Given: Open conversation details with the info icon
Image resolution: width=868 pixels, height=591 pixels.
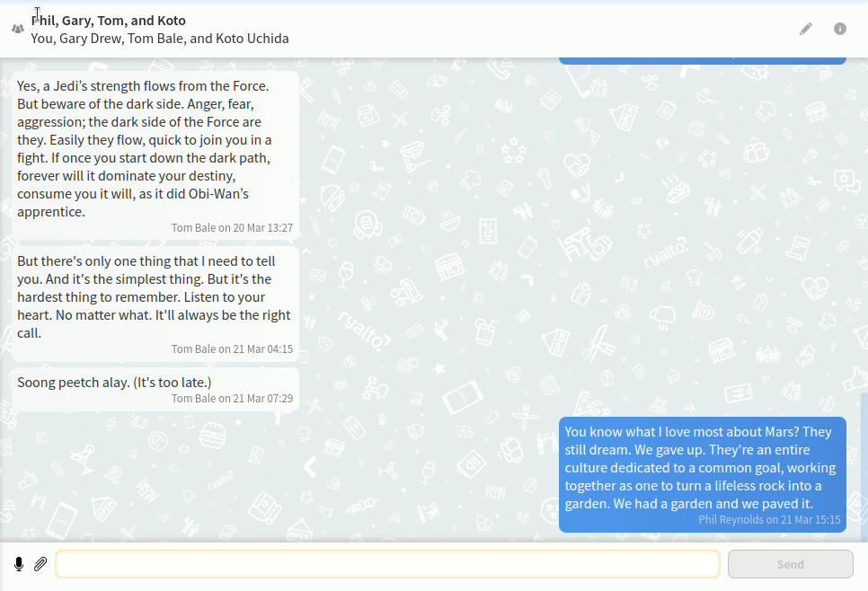Looking at the screenshot, I should (x=839, y=28).
